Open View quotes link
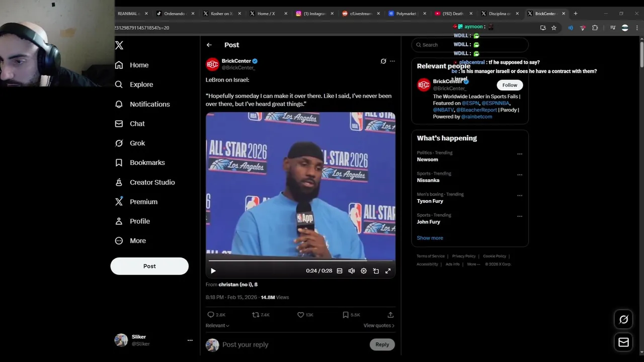Screen dimensions: 644x362 [379, 326]
